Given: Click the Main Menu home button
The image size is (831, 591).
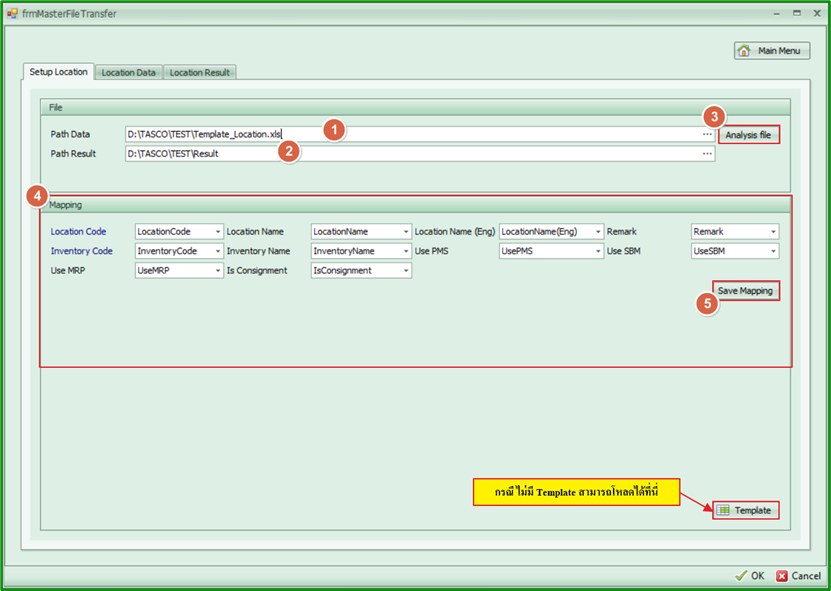Looking at the screenshot, I should point(771,51).
